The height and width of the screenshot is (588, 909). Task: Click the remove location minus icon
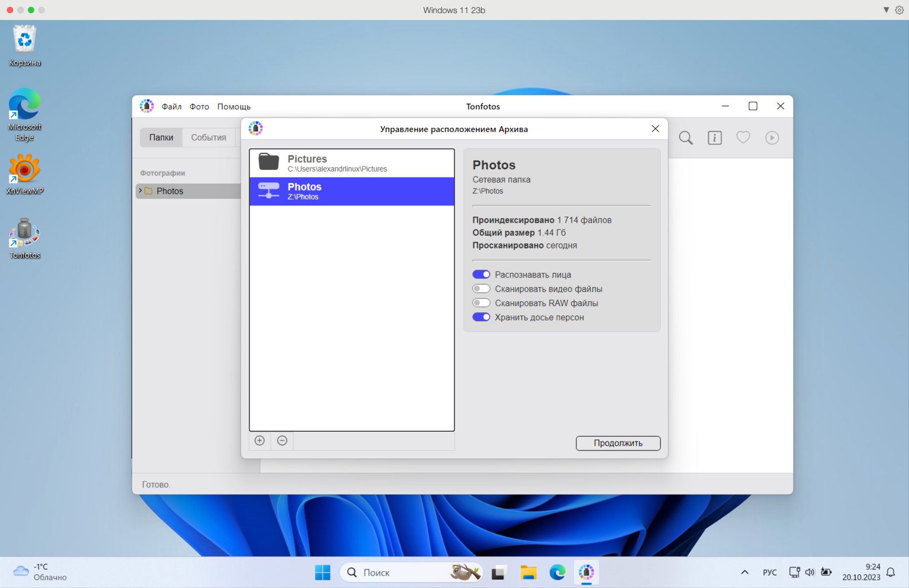click(x=282, y=440)
